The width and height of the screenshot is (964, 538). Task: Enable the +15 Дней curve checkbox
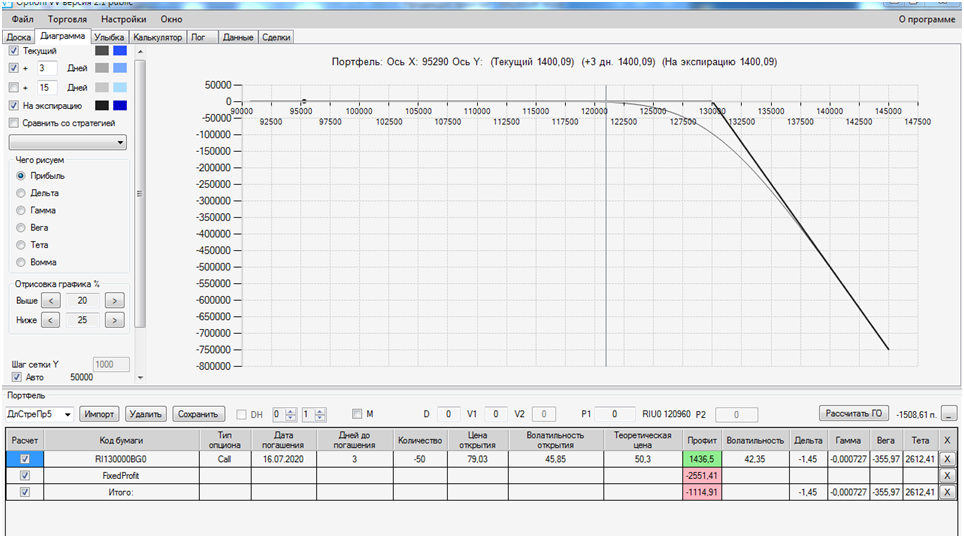pos(14,87)
